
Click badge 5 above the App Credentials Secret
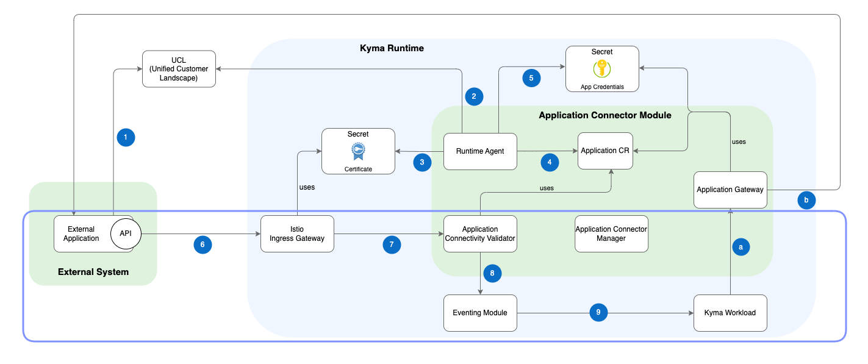pyautogui.click(x=531, y=78)
